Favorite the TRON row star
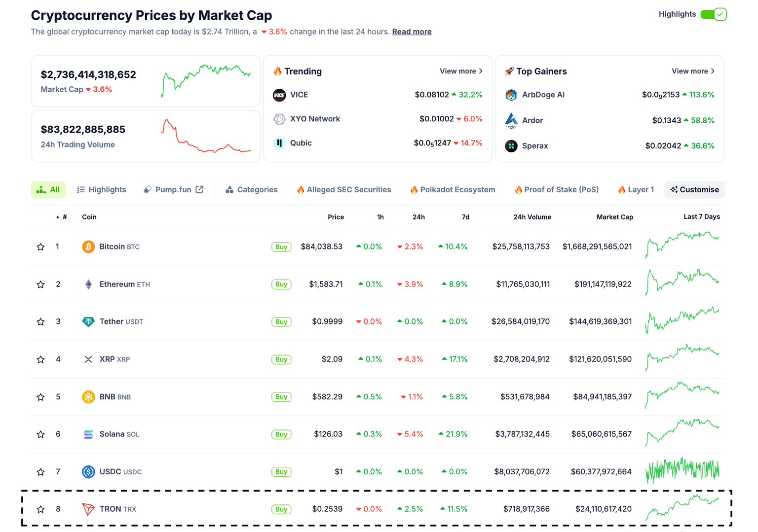The width and height of the screenshot is (758, 532). 40,509
